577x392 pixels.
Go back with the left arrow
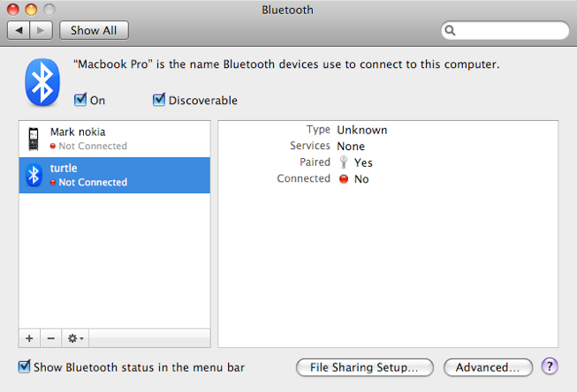click(x=20, y=30)
